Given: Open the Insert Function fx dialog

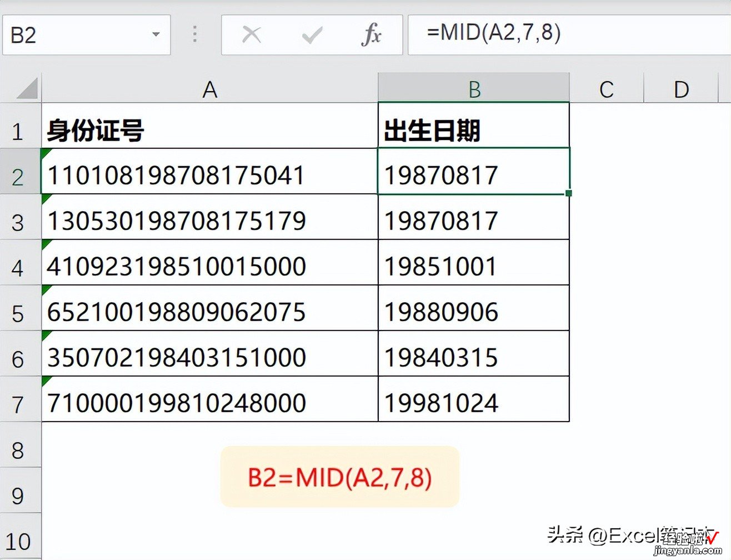Looking at the screenshot, I should tap(371, 35).
